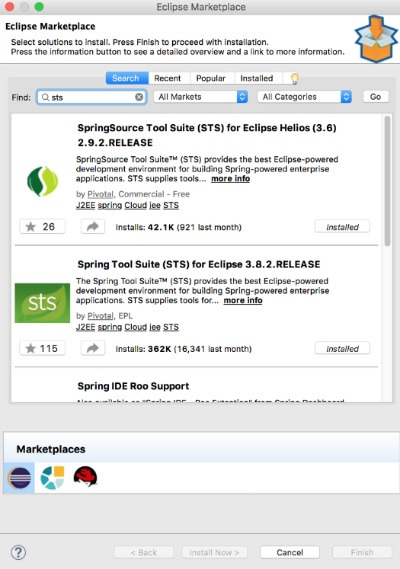Select the Red Hat marketplace icon
Image resolution: width=400 pixels, height=569 pixels.
[x=85, y=477]
